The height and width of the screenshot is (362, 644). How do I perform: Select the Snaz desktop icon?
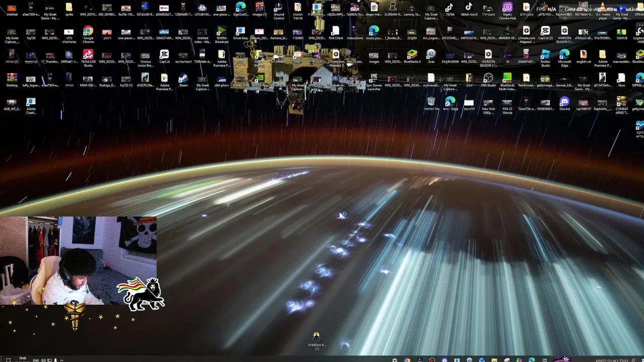(431, 57)
